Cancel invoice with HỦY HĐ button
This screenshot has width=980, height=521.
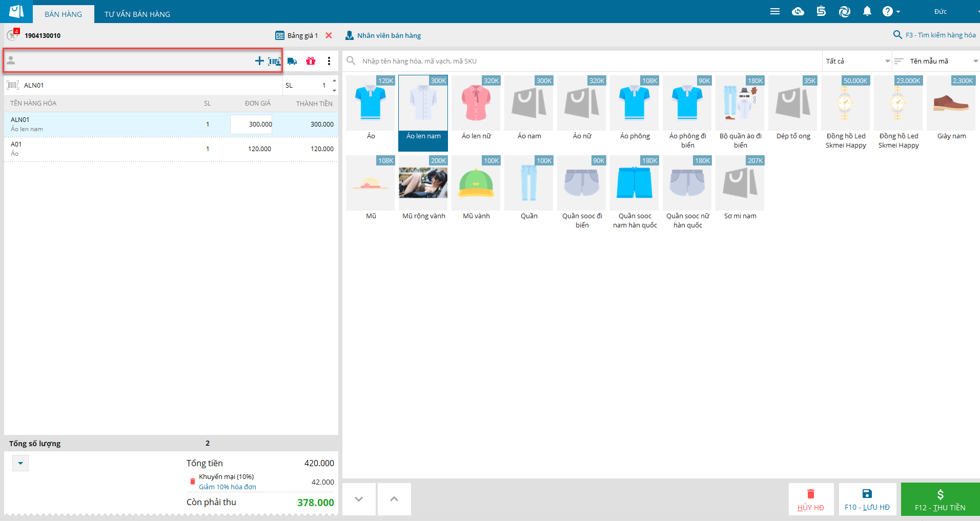coord(811,499)
